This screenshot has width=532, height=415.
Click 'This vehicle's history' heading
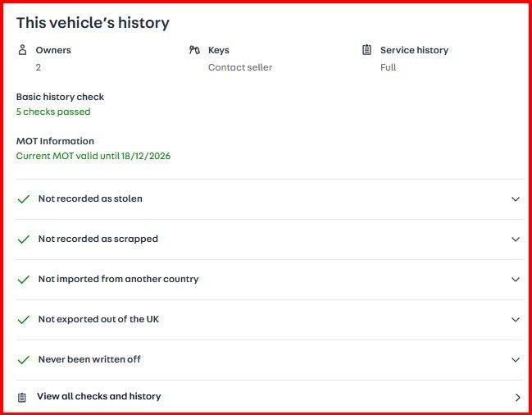click(x=93, y=23)
